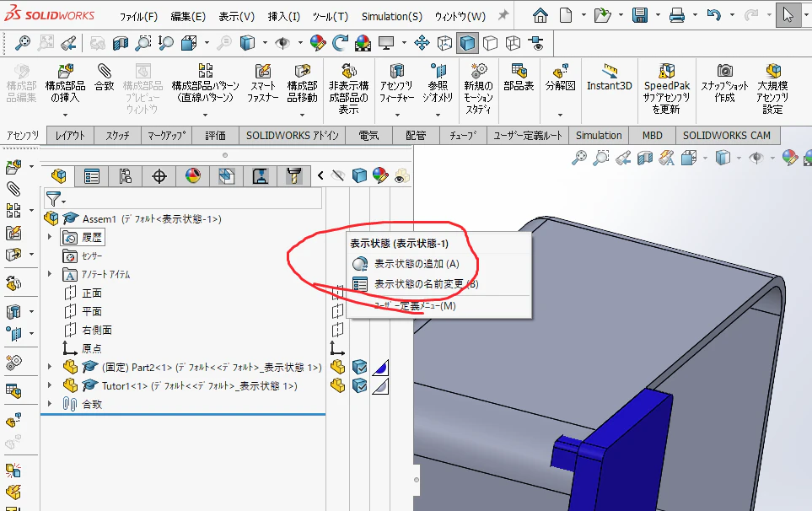Viewport: 812px width, 511px height.
Task: Open Insert Components (構成部品の挿入) dropdown arrow
Action: pos(65,115)
